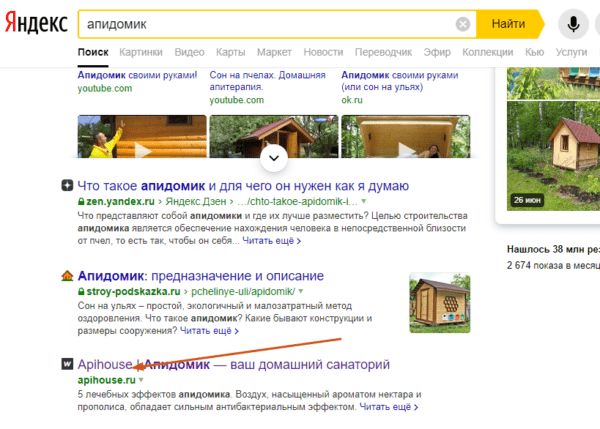Switch to the Картинки tab
The image size is (600, 429).
pyautogui.click(x=141, y=52)
